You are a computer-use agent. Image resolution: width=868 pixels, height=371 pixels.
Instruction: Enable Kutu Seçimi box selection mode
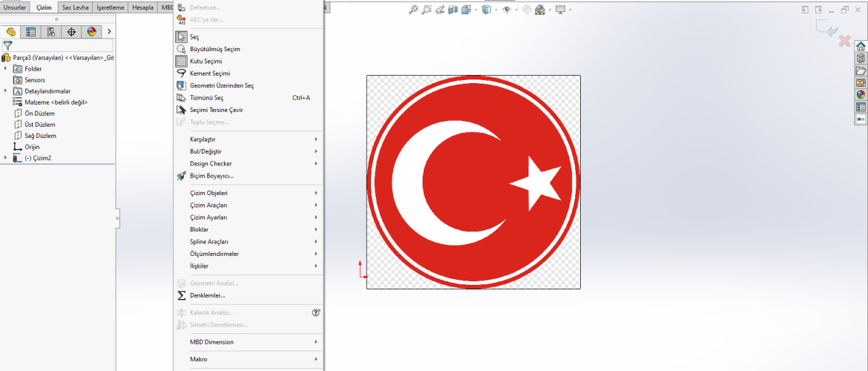[x=206, y=62]
